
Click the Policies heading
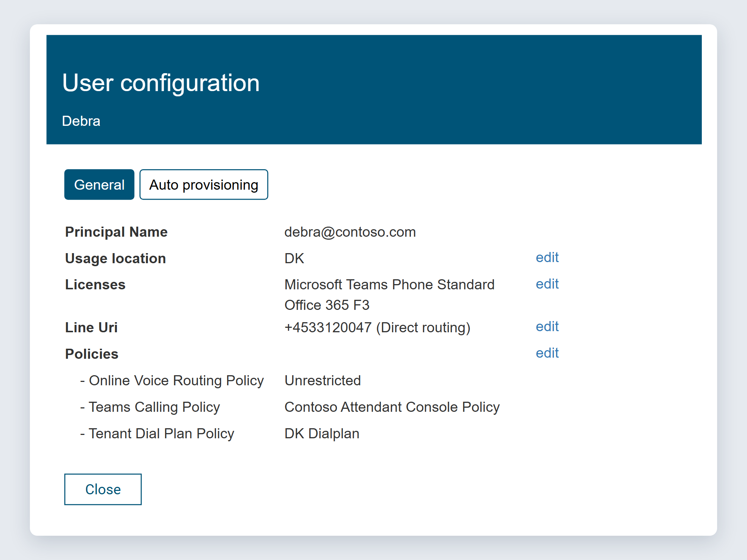[x=92, y=354]
